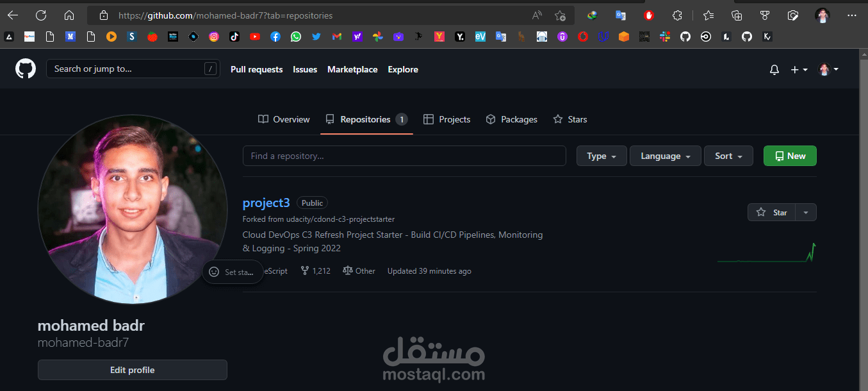The image size is (868, 391).
Task: Click the browser back arrow
Action: coord(13,15)
